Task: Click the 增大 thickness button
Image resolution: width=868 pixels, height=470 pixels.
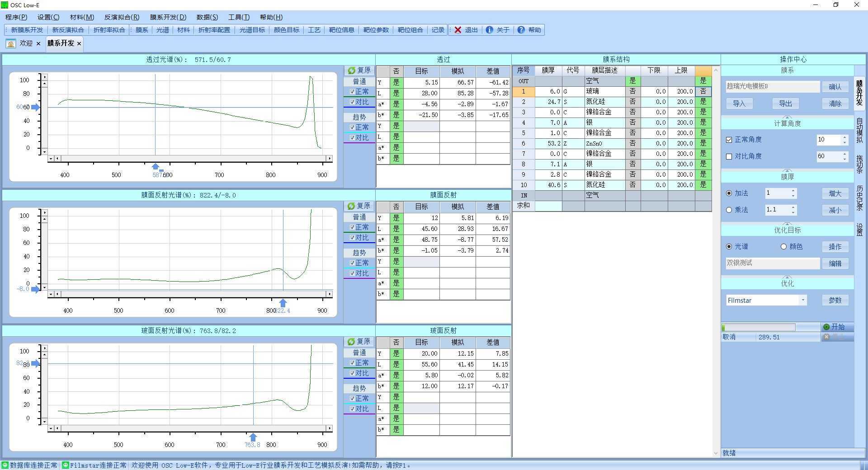Action: [x=835, y=193]
